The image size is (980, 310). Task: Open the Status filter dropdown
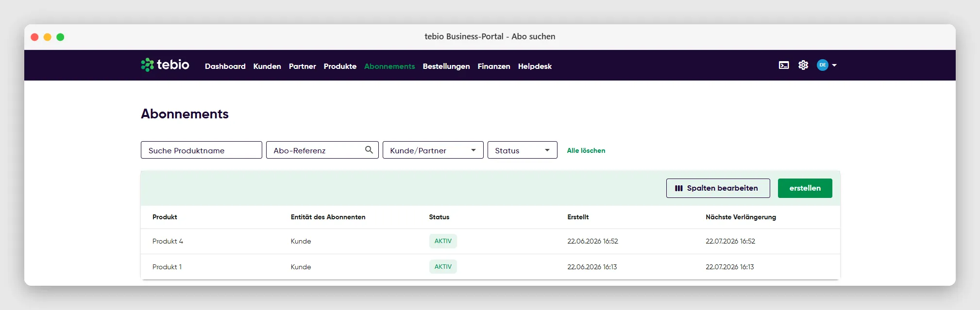(523, 150)
